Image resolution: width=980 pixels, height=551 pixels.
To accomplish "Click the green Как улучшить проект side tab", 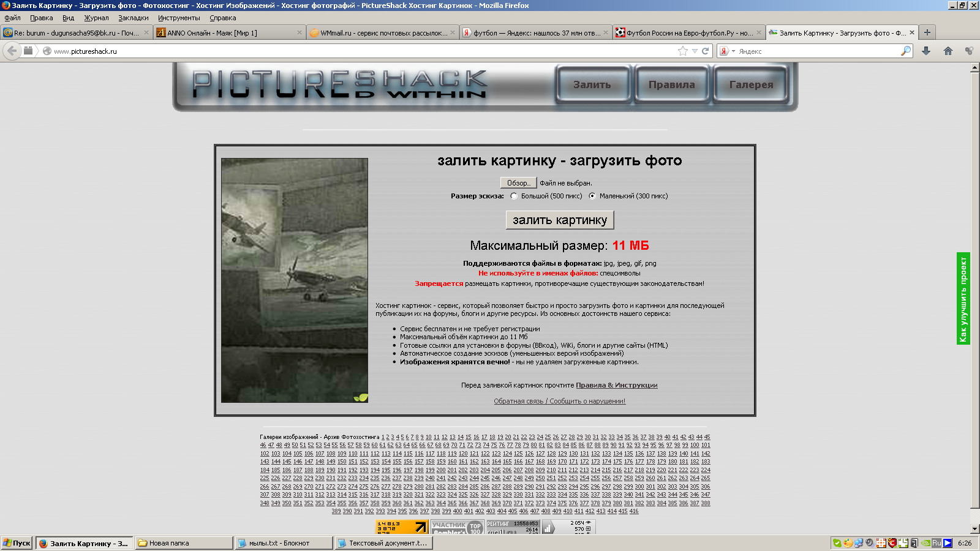I will point(963,299).
